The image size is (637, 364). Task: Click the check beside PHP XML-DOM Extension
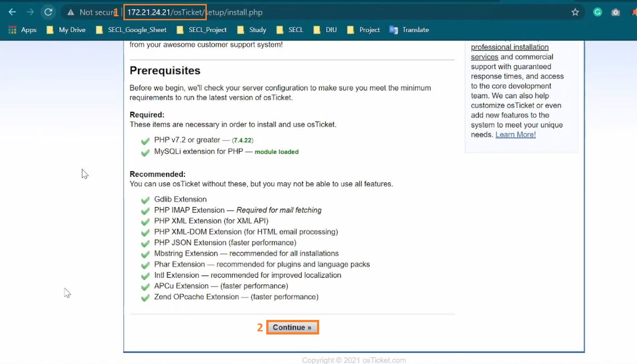coord(145,233)
